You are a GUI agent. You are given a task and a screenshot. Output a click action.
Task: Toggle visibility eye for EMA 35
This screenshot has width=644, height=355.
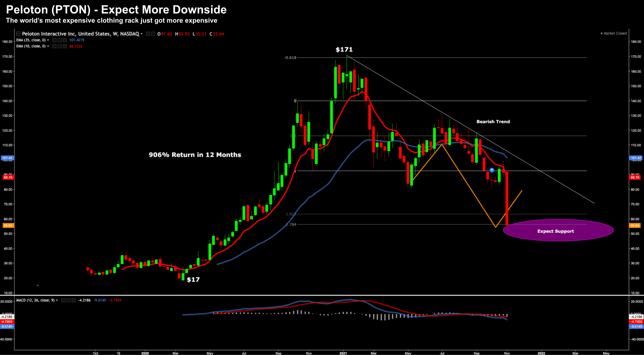click(x=54, y=40)
